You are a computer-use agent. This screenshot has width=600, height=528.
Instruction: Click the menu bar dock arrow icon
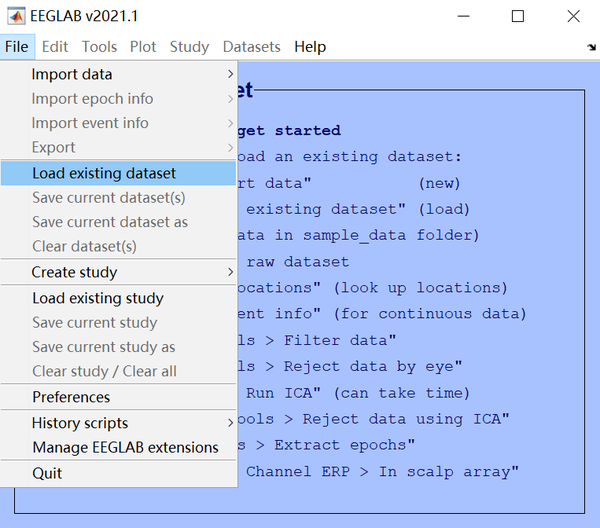pos(591,47)
